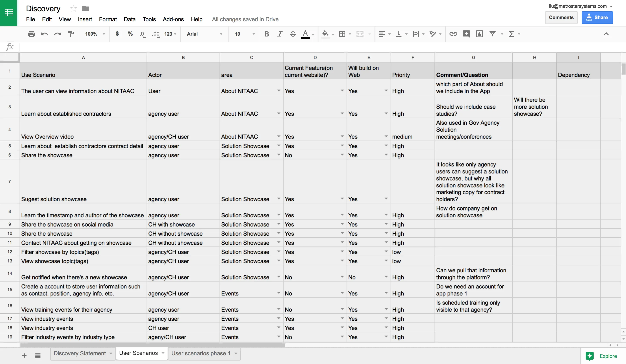
Task: Open the all sheets list
Action: click(x=38, y=356)
